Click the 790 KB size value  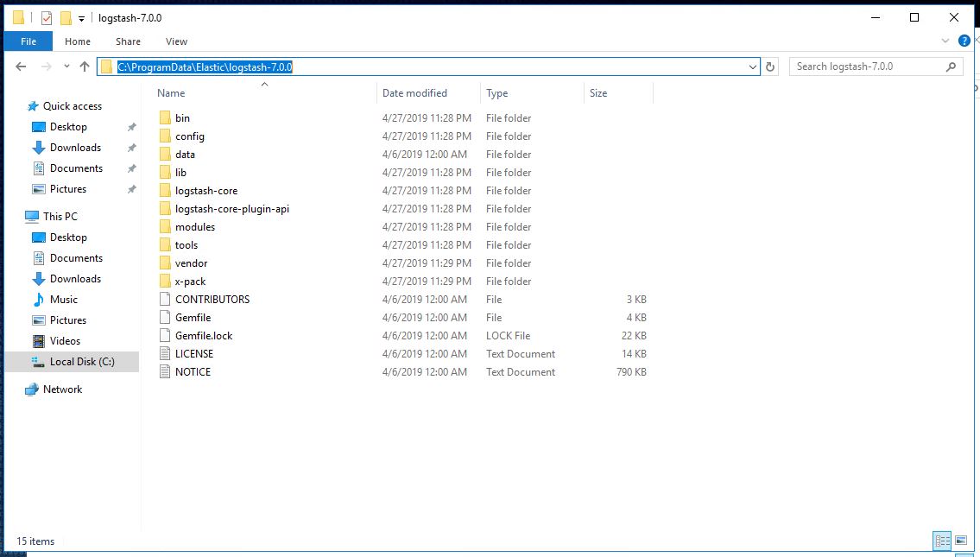pyautogui.click(x=631, y=372)
